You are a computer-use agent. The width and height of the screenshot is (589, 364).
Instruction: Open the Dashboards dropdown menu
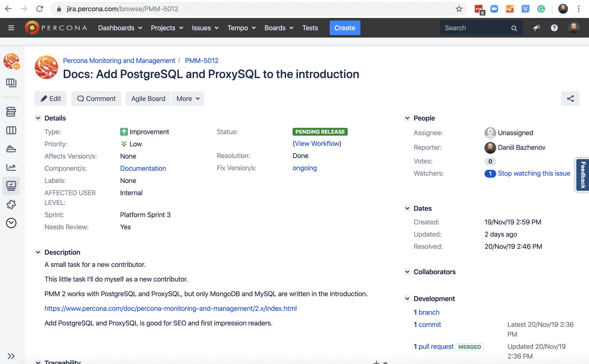tap(120, 28)
